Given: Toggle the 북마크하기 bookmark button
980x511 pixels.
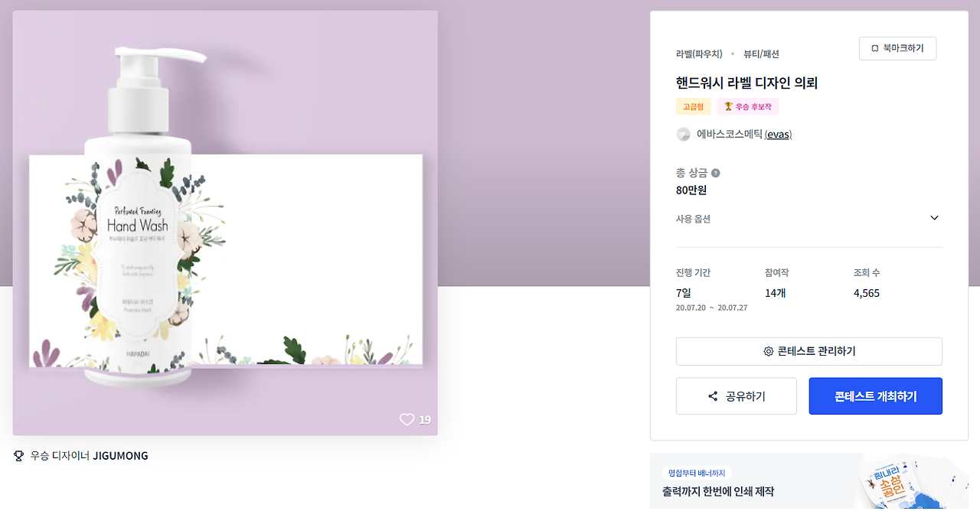Looking at the screenshot, I should [897, 48].
